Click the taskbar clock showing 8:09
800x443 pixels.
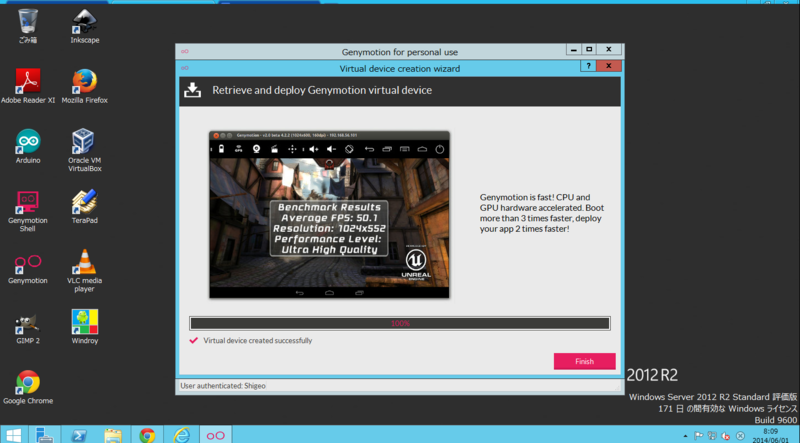point(770,435)
